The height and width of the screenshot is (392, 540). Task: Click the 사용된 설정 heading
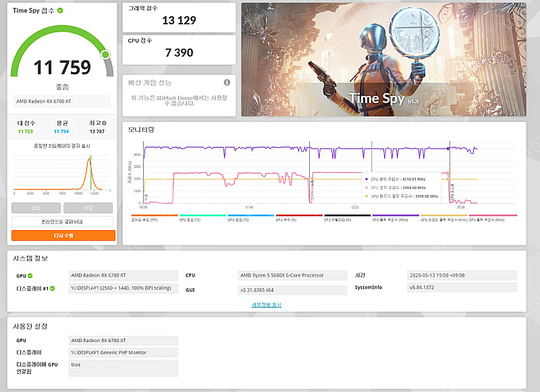pyautogui.click(x=30, y=326)
